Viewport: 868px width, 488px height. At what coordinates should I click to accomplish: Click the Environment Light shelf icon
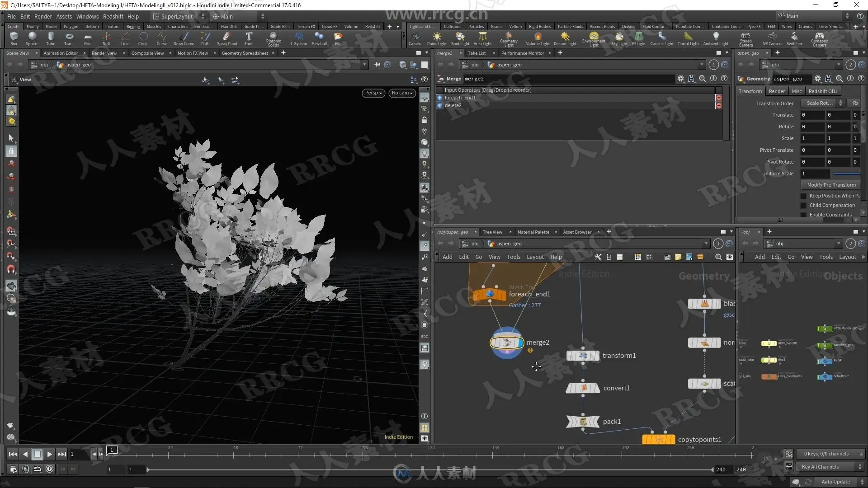pyautogui.click(x=594, y=38)
